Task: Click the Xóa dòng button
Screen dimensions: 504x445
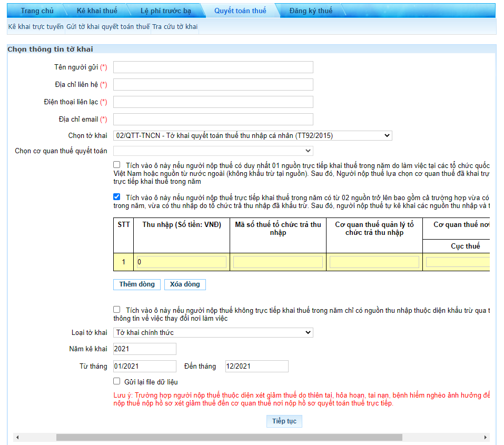Action: coord(185,284)
